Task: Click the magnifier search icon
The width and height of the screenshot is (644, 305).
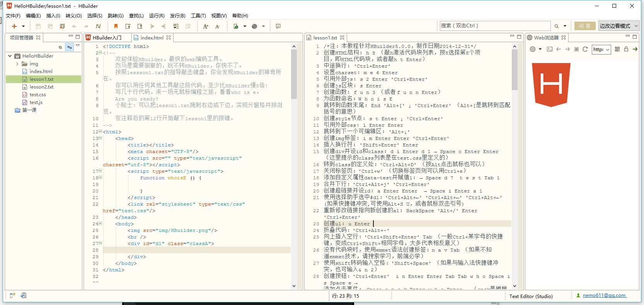Action: (x=557, y=26)
